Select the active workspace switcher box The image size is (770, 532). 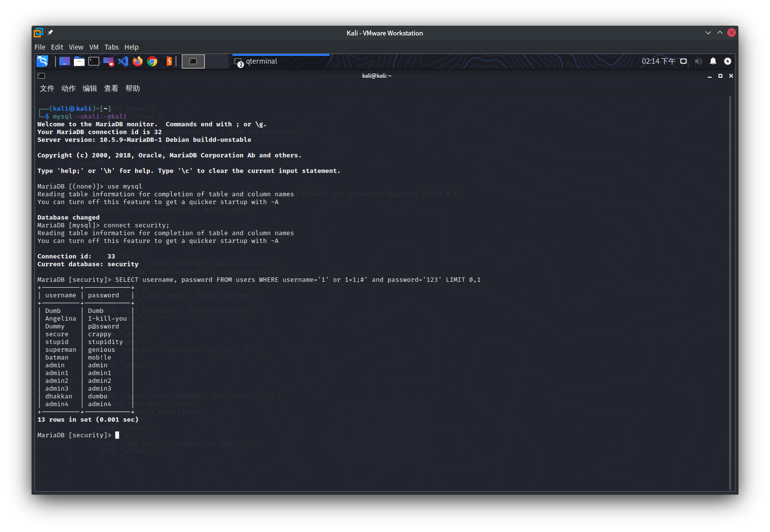pos(193,61)
